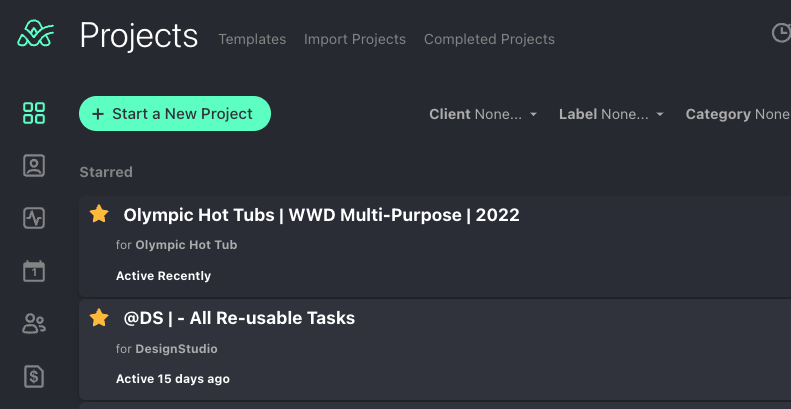Screen dimensions: 791x409
Task: Open the Calendar sidebar icon
Action: click(34, 271)
